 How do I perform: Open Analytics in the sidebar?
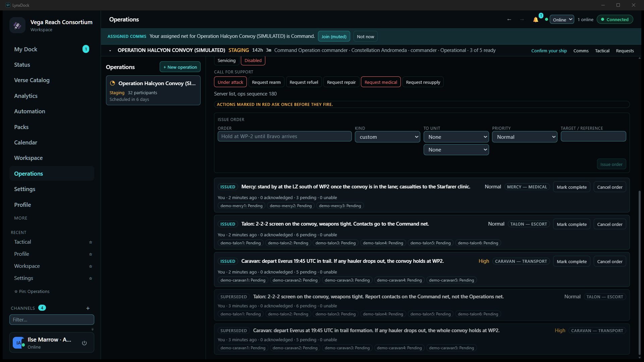tap(52, 96)
